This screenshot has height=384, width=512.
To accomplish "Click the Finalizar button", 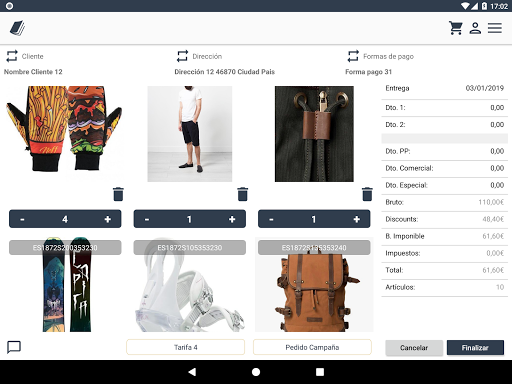I will [x=475, y=348].
